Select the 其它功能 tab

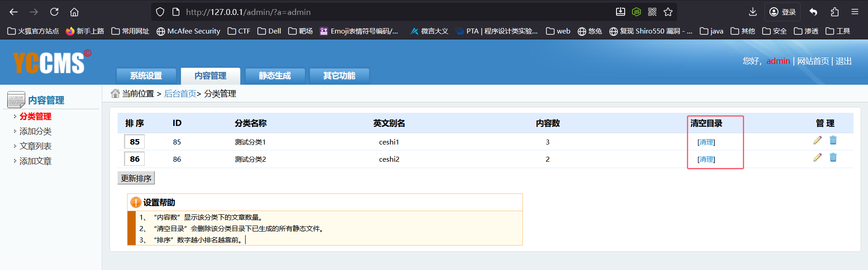(x=339, y=76)
